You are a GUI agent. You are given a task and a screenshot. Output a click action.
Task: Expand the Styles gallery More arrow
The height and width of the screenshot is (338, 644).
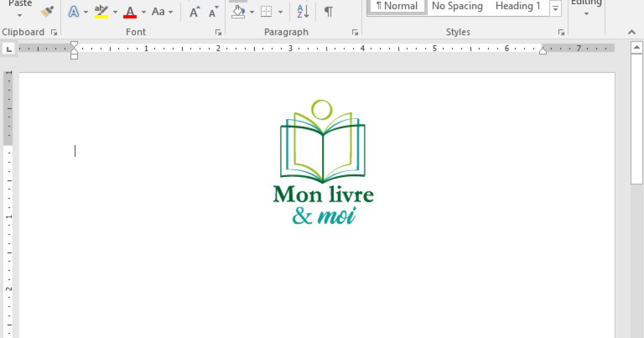tap(556, 9)
